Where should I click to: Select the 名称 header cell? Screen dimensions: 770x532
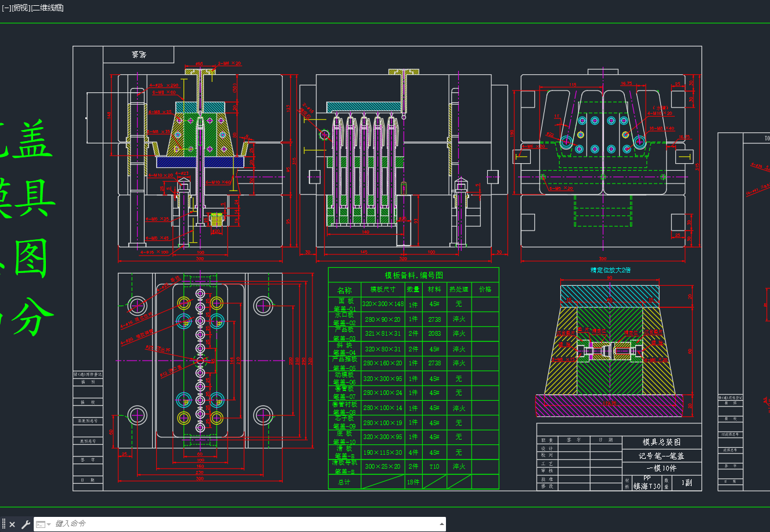click(344, 290)
